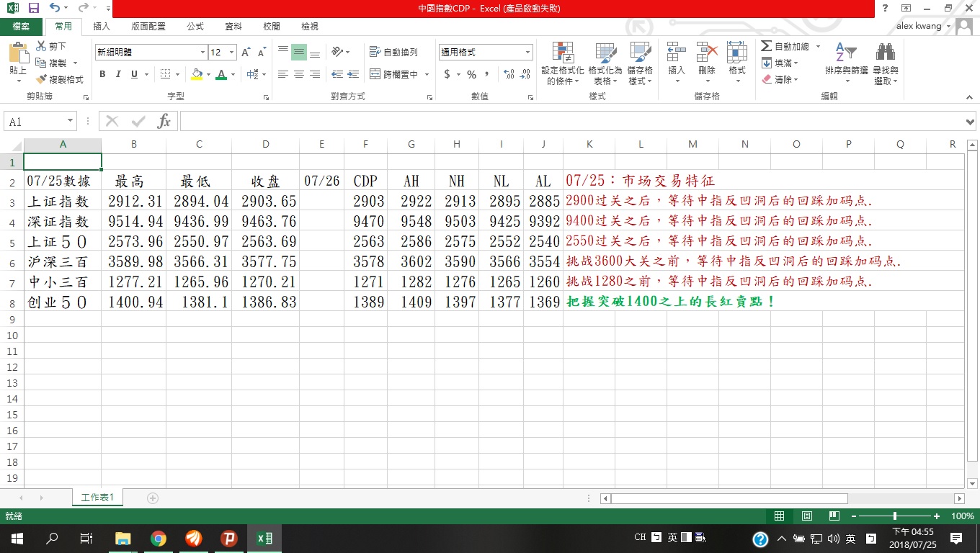Screen dimensions: 980x553
Task: Open font color dropdown arrow
Action: pyautogui.click(x=233, y=74)
